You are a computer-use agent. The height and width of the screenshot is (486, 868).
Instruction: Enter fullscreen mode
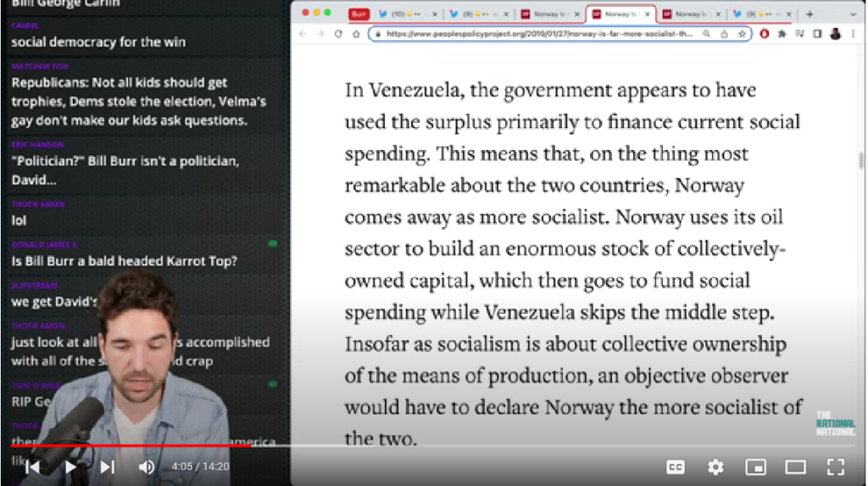[x=835, y=467]
